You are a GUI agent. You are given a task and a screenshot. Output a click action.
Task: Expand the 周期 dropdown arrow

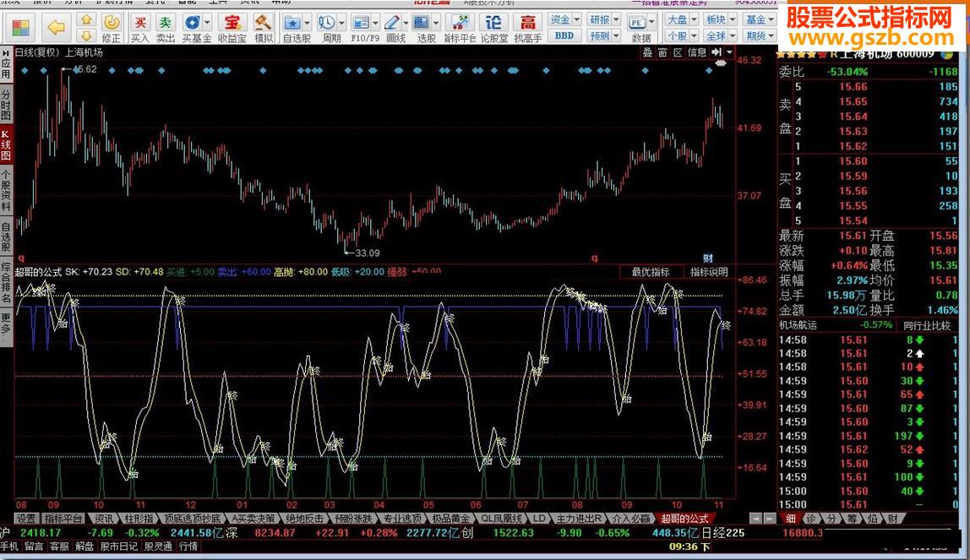pyautogui.click(x=341, y=23)
